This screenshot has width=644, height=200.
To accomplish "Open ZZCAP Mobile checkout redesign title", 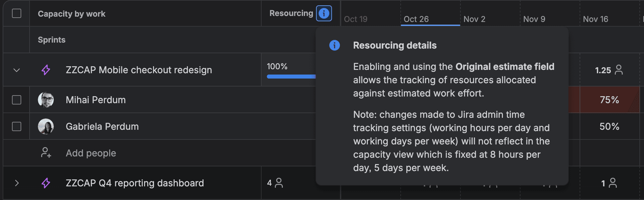I will tap(139, 70).
